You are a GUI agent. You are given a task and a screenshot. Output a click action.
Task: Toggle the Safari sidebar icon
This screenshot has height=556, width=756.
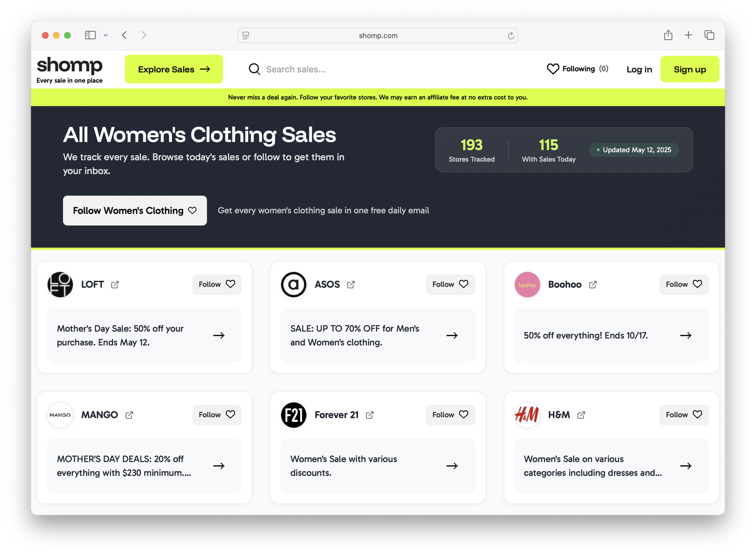[90, 35]
